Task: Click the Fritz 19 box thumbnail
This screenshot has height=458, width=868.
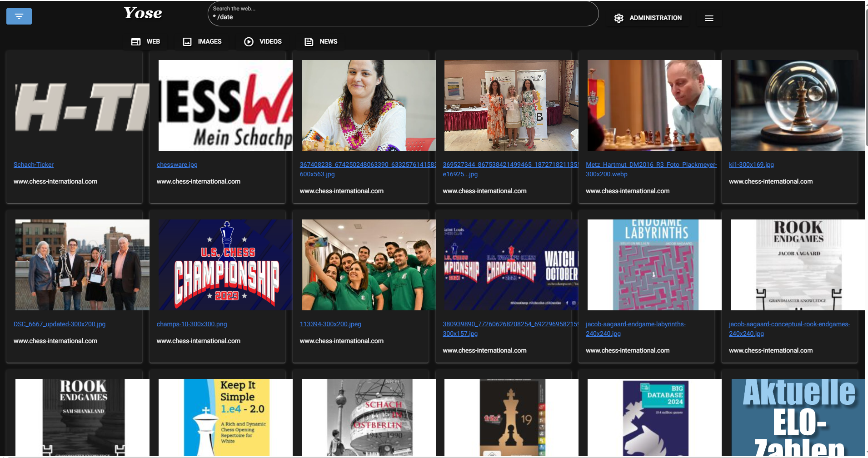Action: 511,418
